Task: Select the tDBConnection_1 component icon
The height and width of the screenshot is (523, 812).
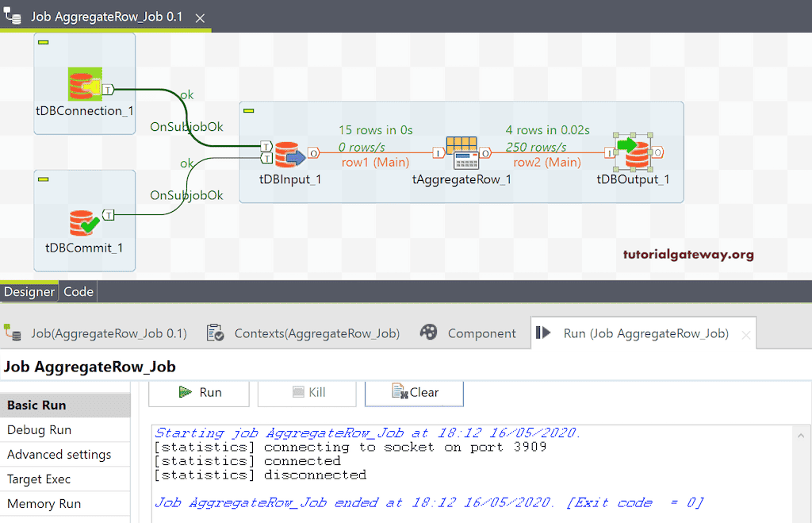Action: [x=84, y=83]
